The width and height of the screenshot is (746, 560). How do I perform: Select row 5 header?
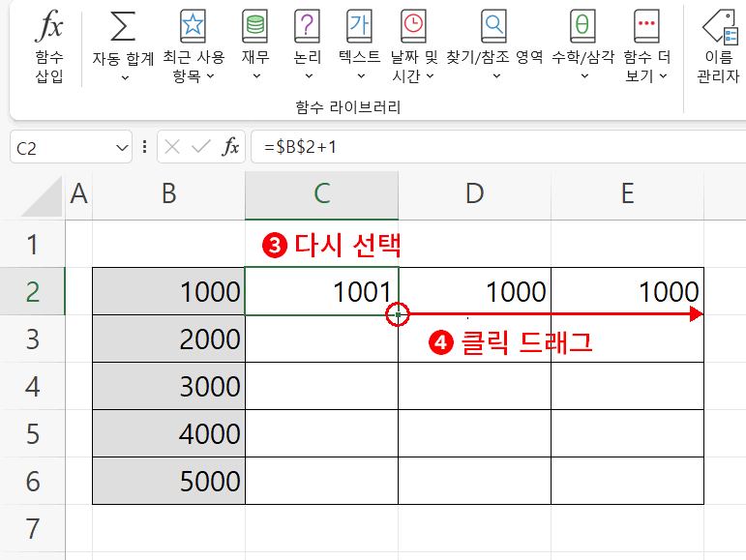32,433
